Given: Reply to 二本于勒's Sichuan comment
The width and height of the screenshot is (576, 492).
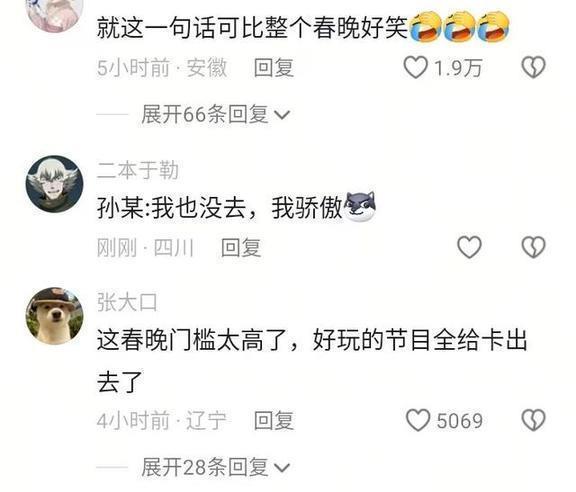Looking at the screenshot, I should click(x=241, y=247).
